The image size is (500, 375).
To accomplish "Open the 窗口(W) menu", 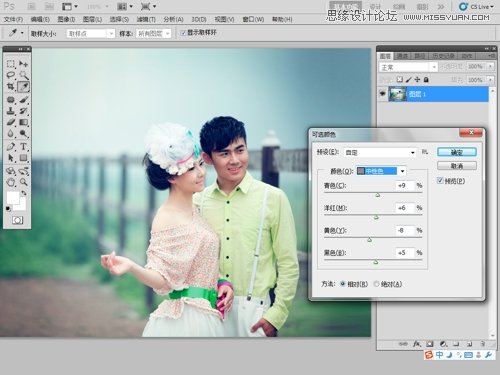I will pyautogui.click(x=253, y=19).
